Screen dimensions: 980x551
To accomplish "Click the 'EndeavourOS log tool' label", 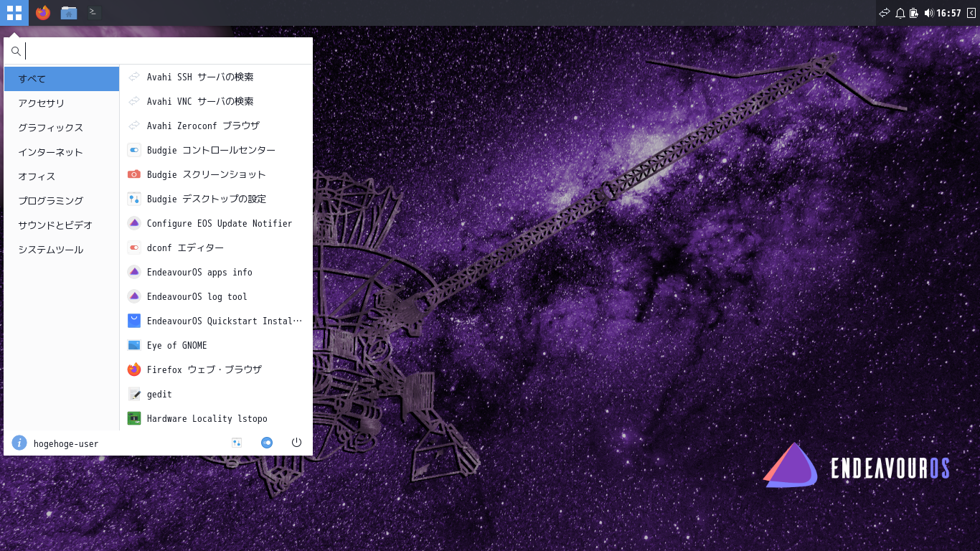I will 197,296.
